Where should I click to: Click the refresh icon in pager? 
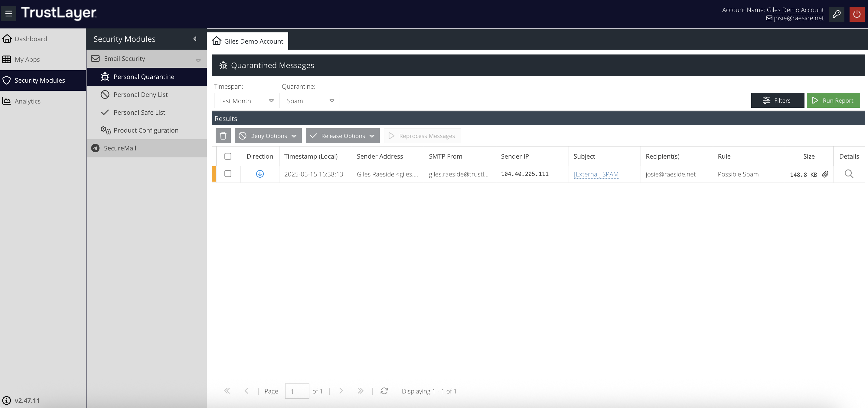click(x=384, y=391)
